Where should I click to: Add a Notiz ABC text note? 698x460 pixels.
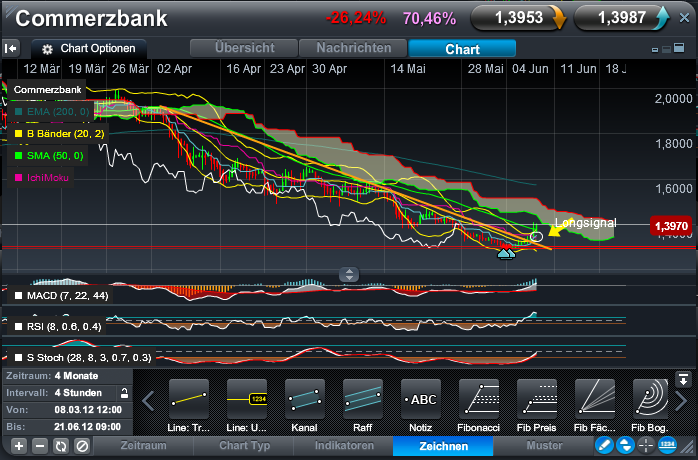click(x=421, y=399)
